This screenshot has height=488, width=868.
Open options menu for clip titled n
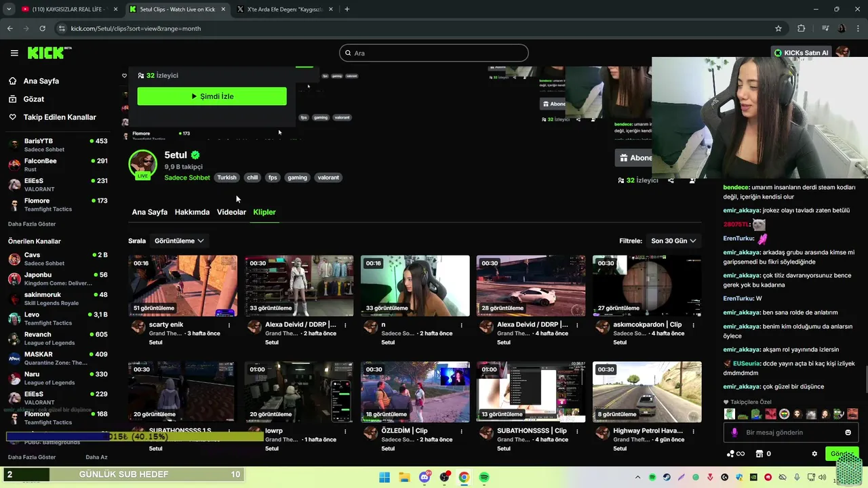click(461, 325)
